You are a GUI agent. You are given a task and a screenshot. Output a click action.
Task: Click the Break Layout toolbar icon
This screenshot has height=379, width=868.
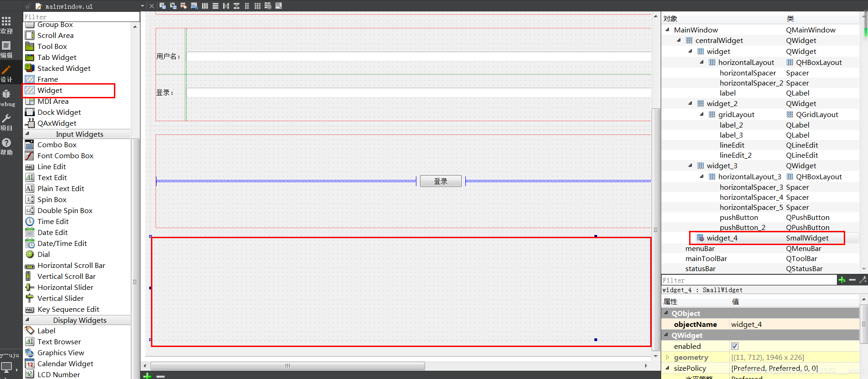tap(268, 6)
